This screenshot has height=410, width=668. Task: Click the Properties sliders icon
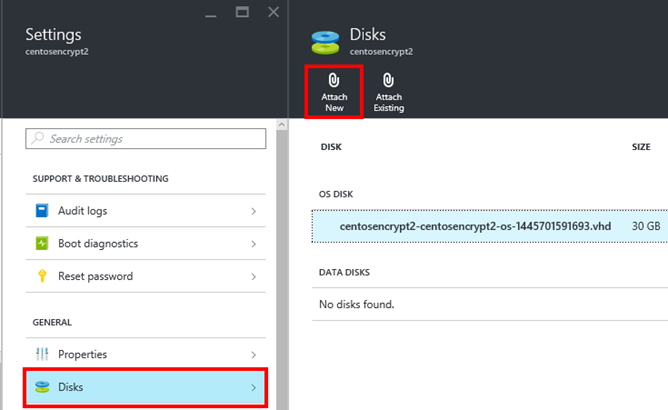pos(42,354)
